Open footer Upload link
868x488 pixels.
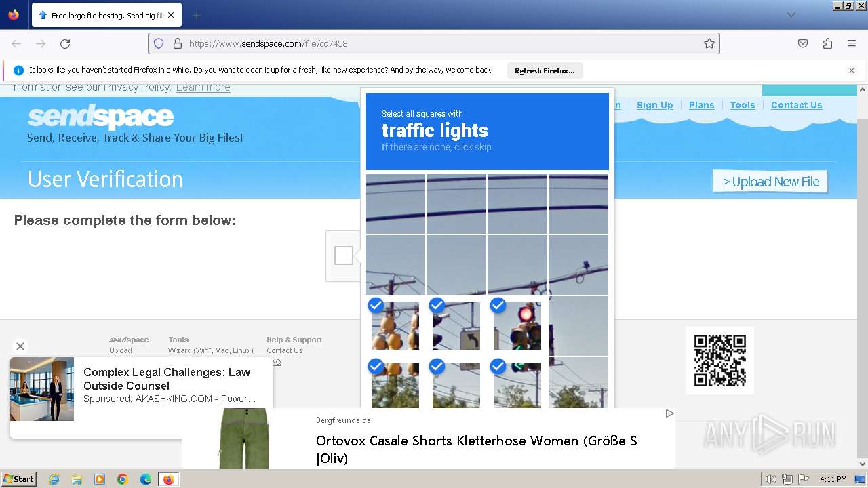tap(121, 350)
